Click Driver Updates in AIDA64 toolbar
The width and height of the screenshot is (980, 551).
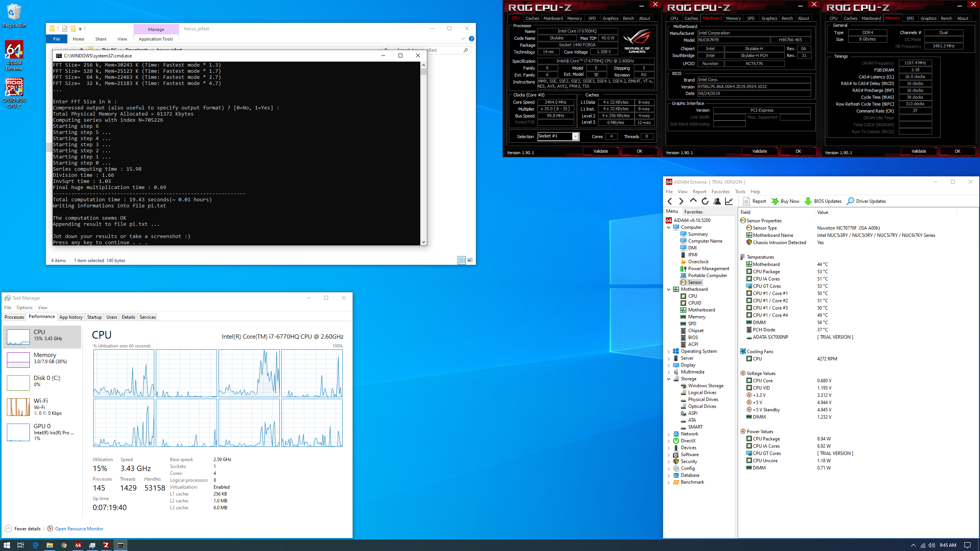click(x=866, y=201)
